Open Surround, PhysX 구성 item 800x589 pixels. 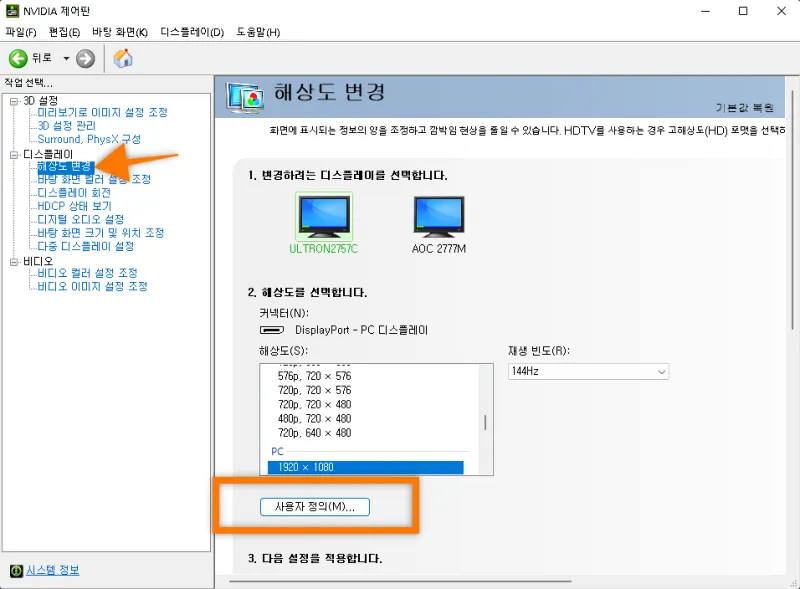pos(89,139)
